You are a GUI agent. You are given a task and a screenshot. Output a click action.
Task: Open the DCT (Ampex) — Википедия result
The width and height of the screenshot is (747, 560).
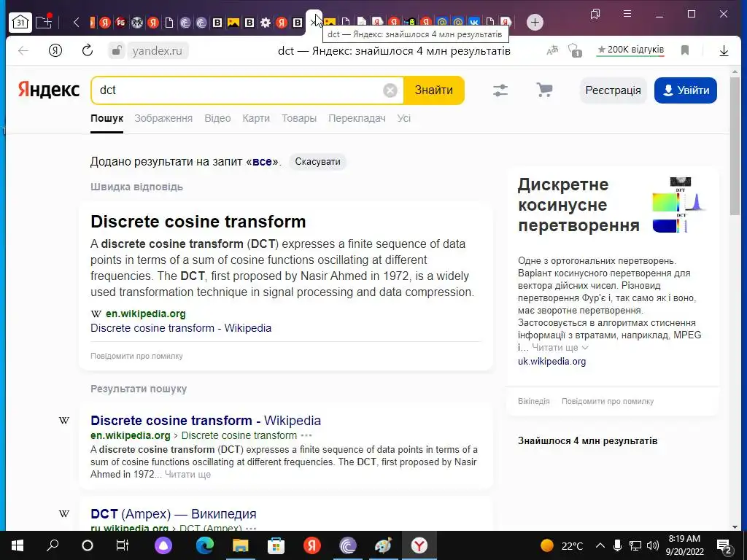(x=174, y=514)
